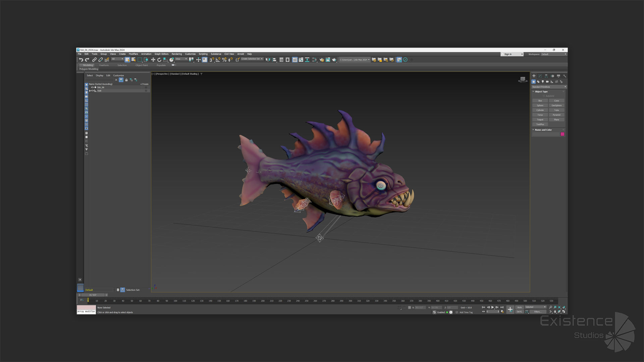Image resolution: width=644 pixels, height=362 pixels.
Task: Click the Zoom Extents All navigation icon
Action: point(564,307)
